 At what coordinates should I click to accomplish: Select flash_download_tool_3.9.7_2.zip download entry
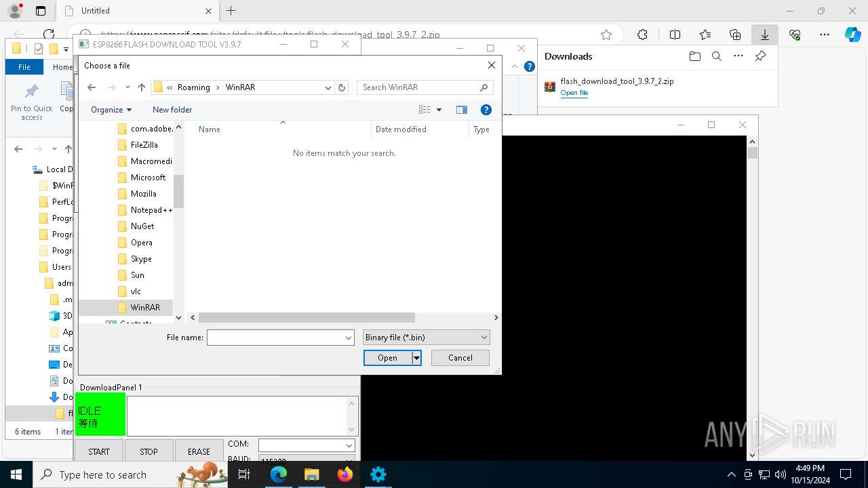656,87
